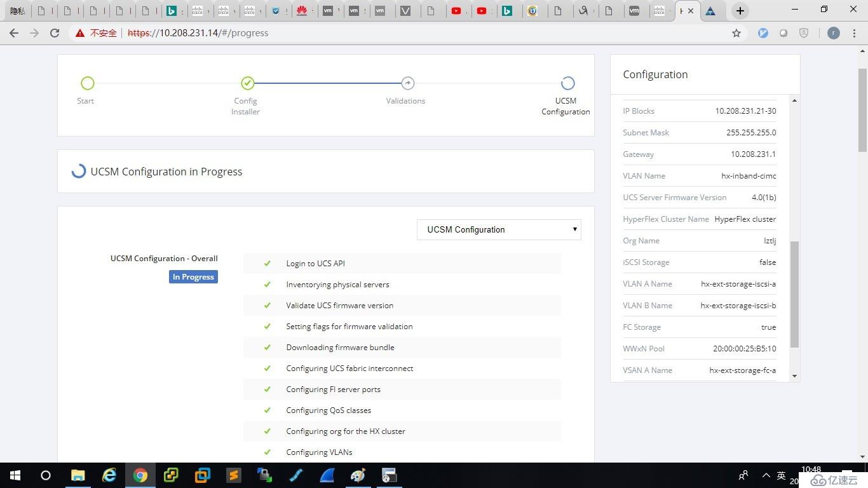Click the Validations step arrow icon
The height and width of the screenshot is (488, 868).
coord(408,83)
